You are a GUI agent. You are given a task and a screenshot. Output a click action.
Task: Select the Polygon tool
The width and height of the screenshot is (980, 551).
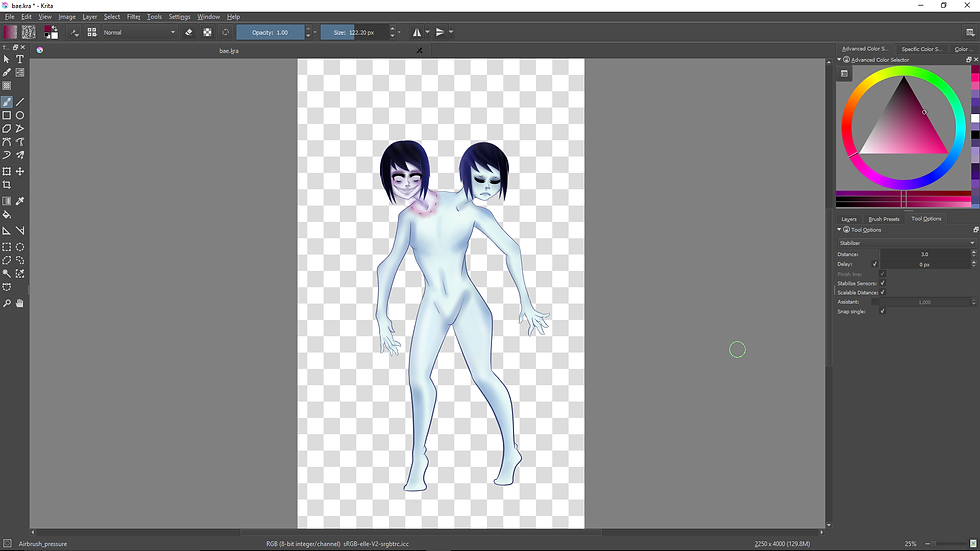click(6, 128)
